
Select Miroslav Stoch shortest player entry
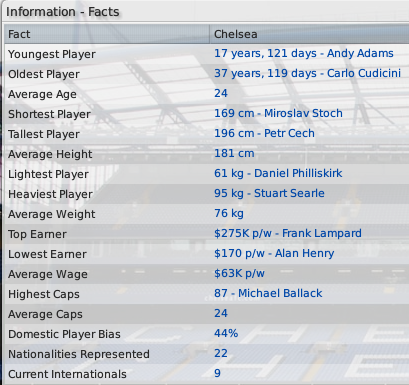[x=278, y=113]
